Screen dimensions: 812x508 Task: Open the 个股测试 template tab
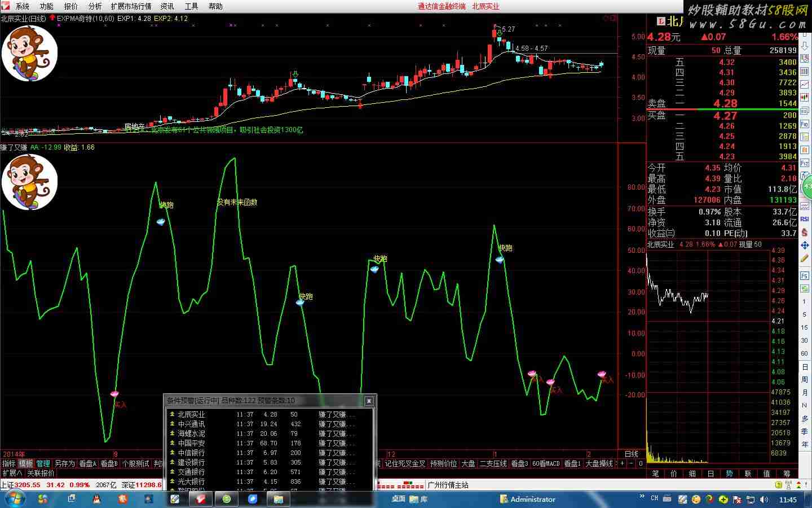[136, 463]
